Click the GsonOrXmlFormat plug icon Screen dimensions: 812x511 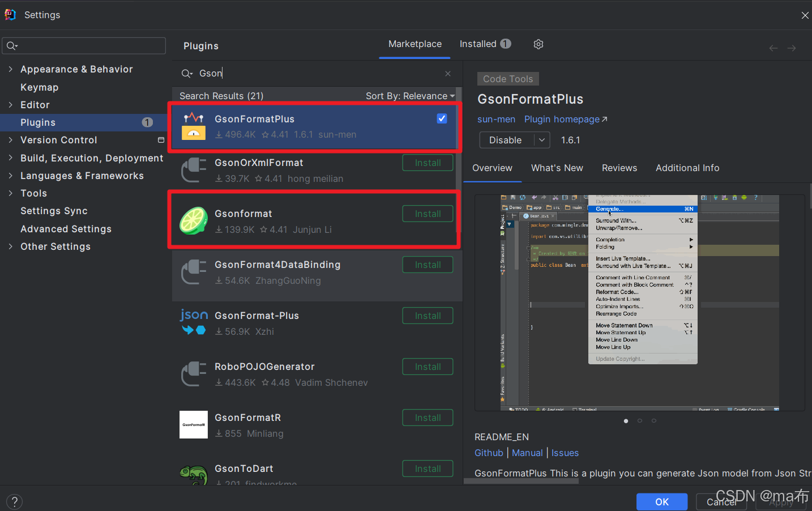194,169
